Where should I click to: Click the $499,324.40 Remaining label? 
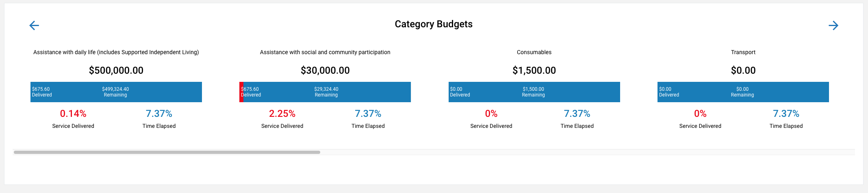coord(115,92)
